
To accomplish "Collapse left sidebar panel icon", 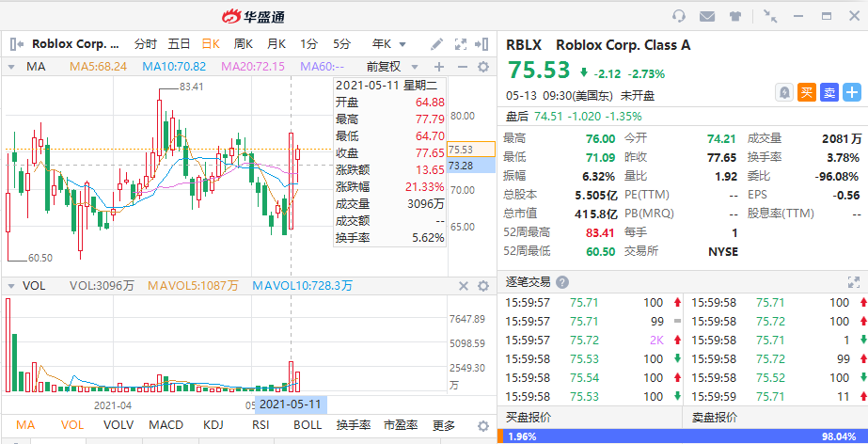I will (17, 43).
